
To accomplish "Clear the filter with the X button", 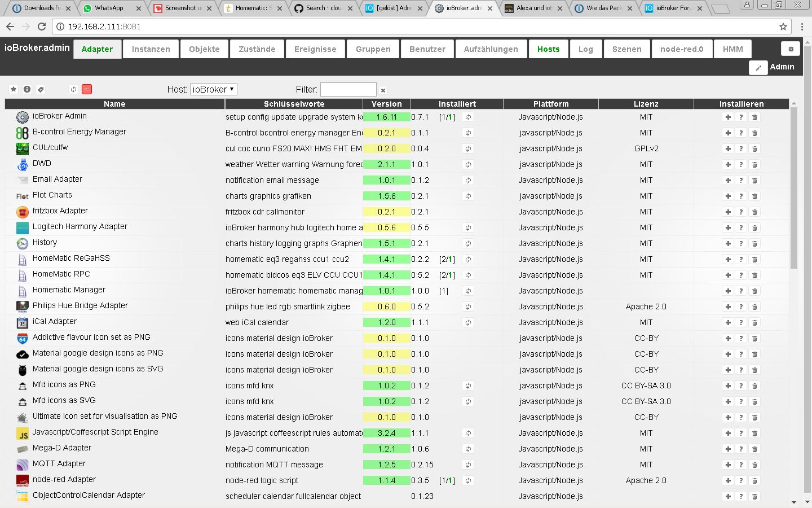I will point(383,90).
